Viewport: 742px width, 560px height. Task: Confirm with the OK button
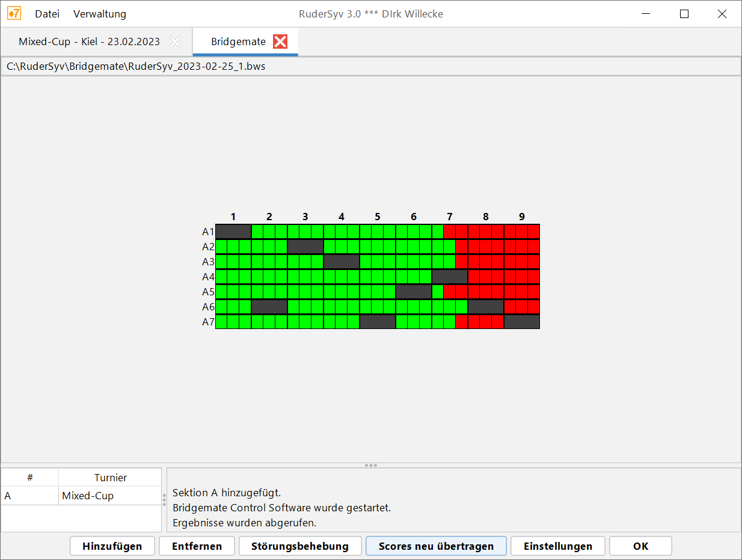pos(640,546)
